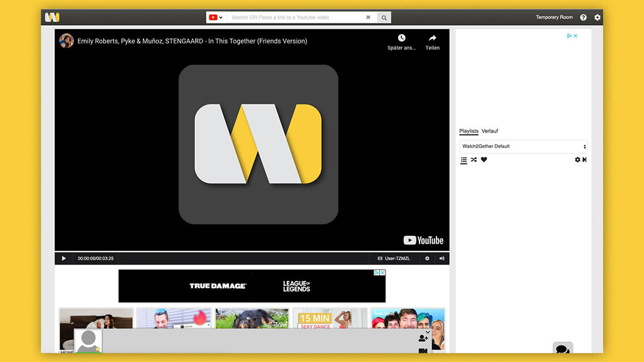Collapse the user bar with the chevron
This screenshot has width=644, height=362.
click(x=428, y=332)
